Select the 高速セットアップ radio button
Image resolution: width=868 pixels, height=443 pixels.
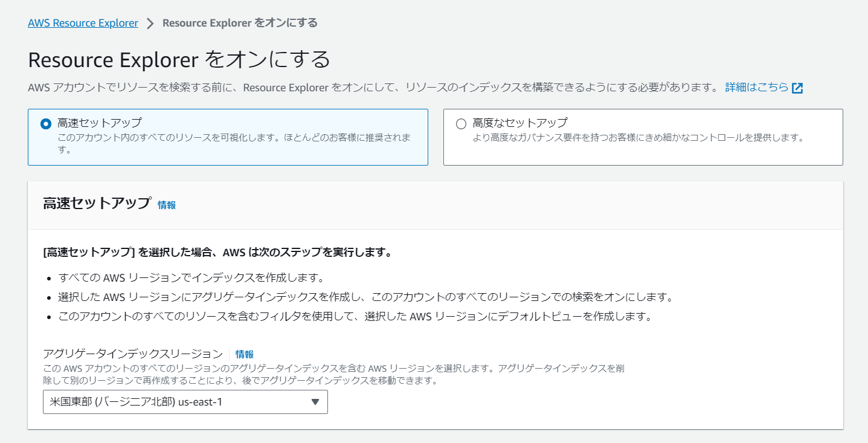point(46,124)
